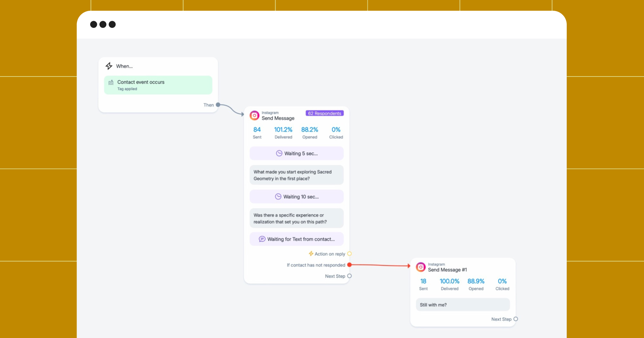Click the clock icon in Waiting 10 sec
Image resolution: width=644 pixels, height=338 pixels.
pyautogui.click(x=278, y=197)
